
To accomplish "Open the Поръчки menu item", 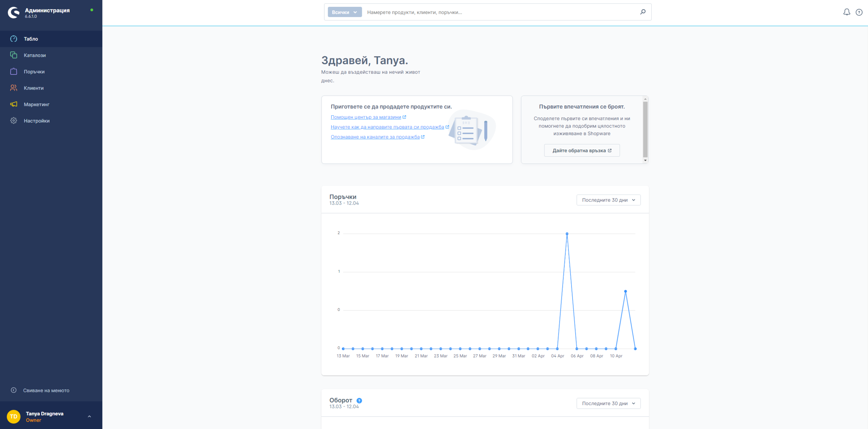I will coord(34,72).
